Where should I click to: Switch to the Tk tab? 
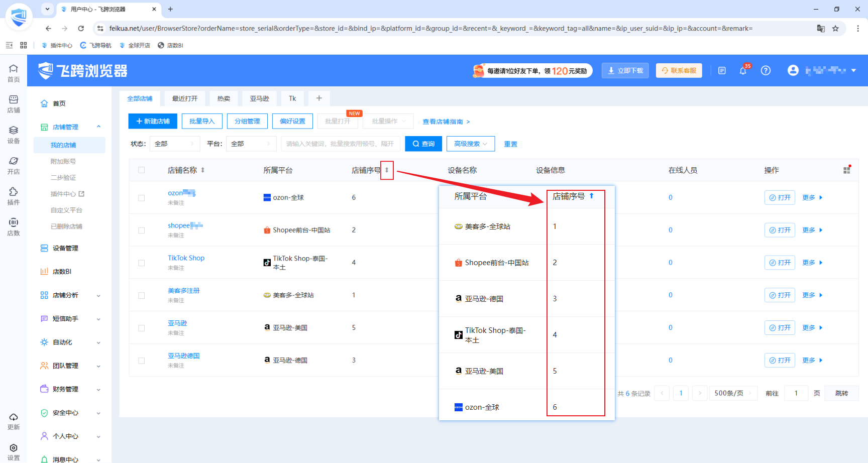coord(292,98)
